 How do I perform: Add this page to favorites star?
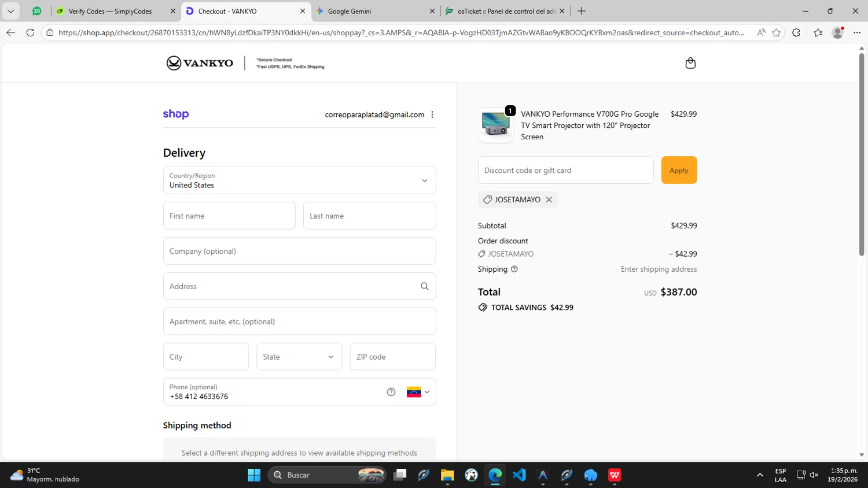pyautogui.click(x=777, y=32)
